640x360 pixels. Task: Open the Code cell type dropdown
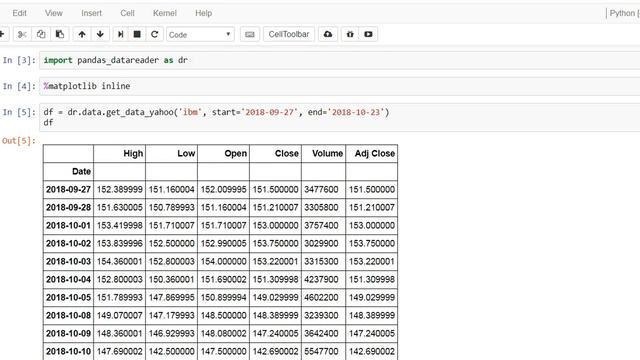(200, 35)
